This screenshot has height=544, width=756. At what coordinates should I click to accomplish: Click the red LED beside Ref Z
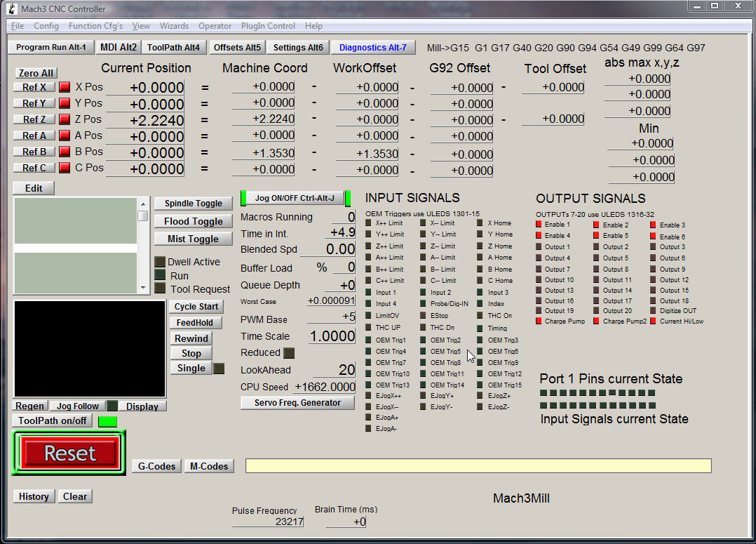(65, 119)
